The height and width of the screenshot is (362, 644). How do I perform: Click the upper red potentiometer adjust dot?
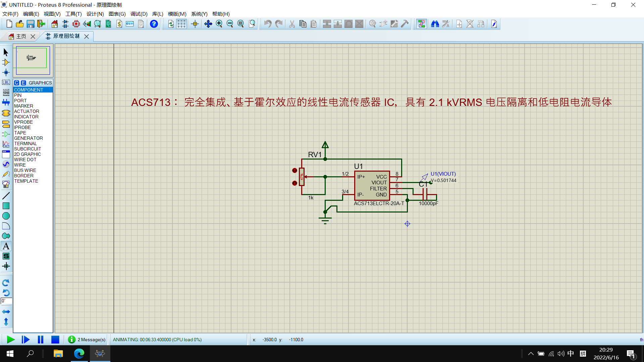pyautogui.click(x=294, y=171)
